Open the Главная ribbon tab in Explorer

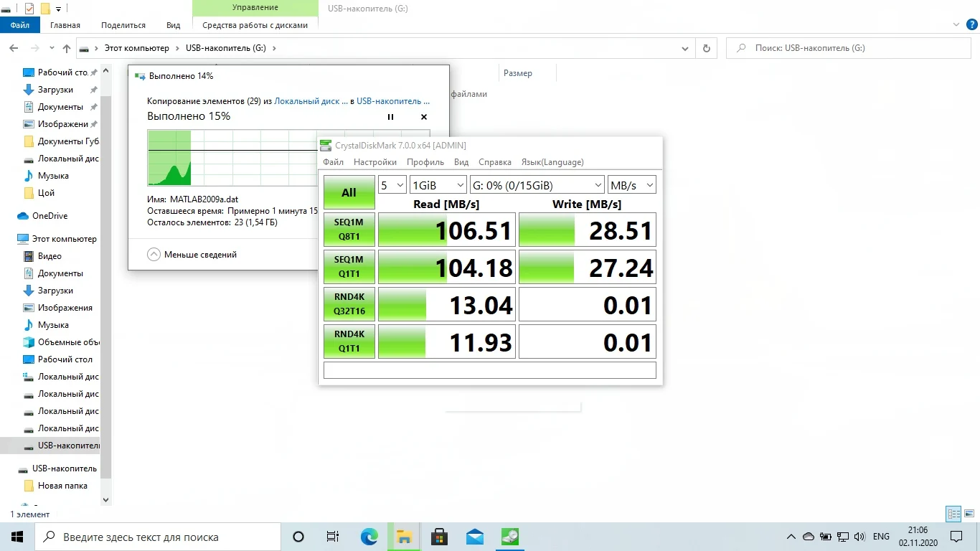[65, 25]
